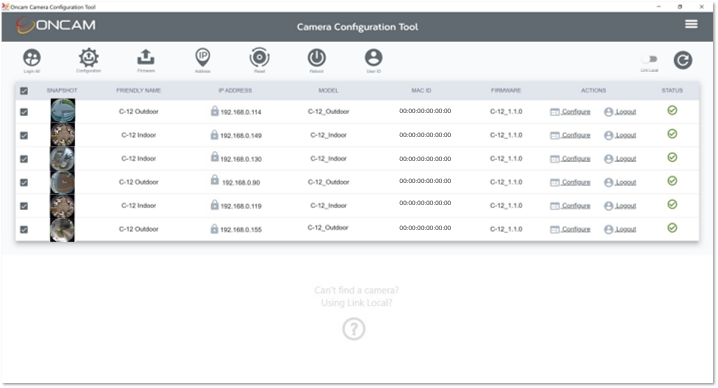Screen dimensions: 718x388
Task: Click lock icon beside 192.168.0.149
Action: click(x=214, y=134)
